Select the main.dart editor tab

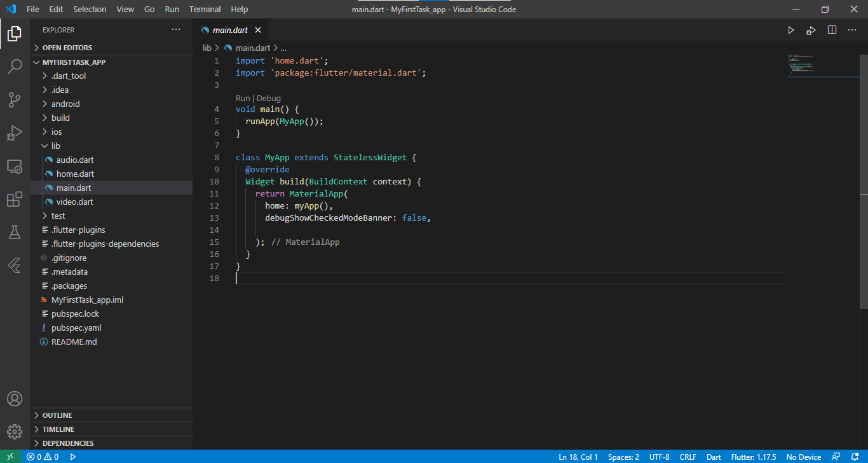pos(230,29)
